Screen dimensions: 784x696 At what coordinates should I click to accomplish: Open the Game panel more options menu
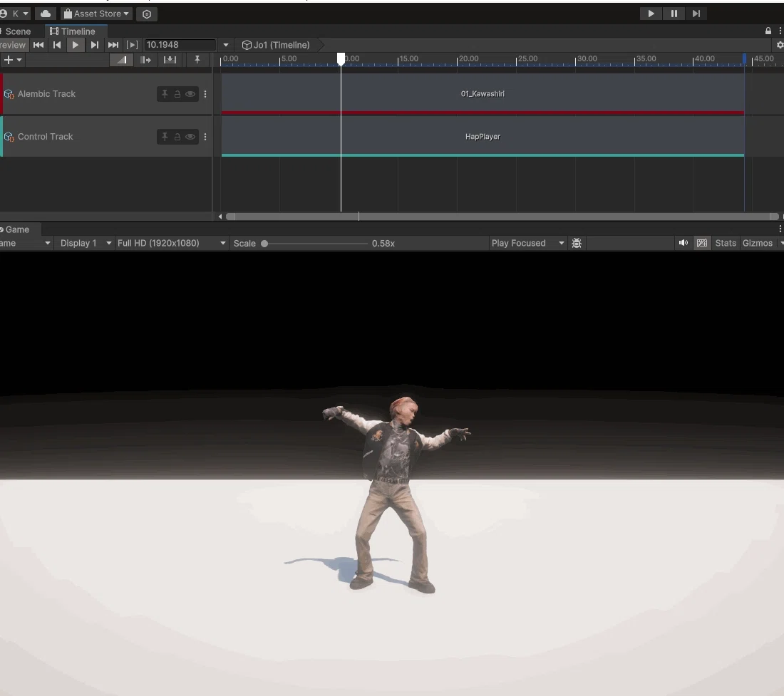click(780, 229)
